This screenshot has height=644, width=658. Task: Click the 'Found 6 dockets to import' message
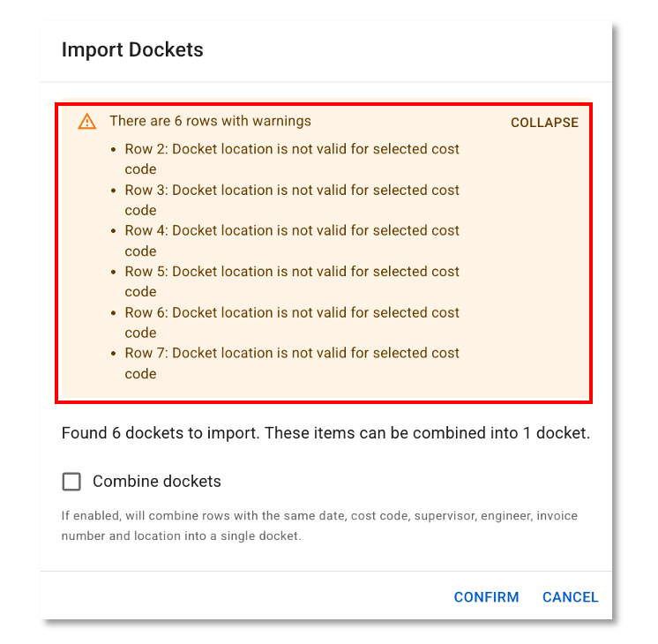[x=325, y=433]
